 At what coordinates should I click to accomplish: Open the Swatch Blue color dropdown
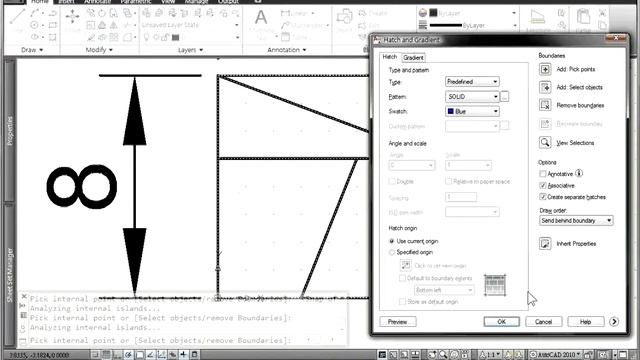coord(472,111)
